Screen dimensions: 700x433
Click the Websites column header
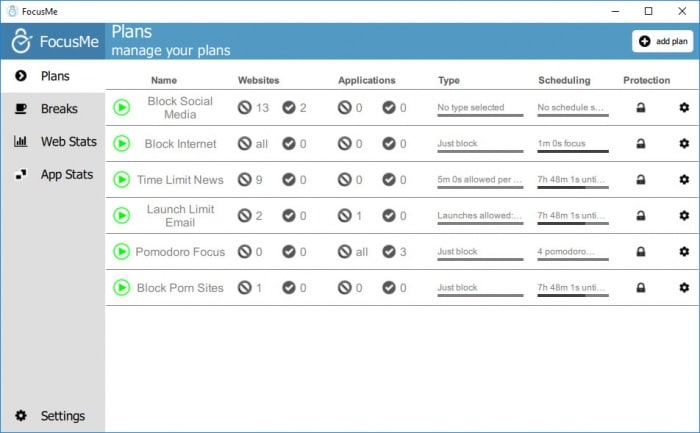click(x=258, y=80)
